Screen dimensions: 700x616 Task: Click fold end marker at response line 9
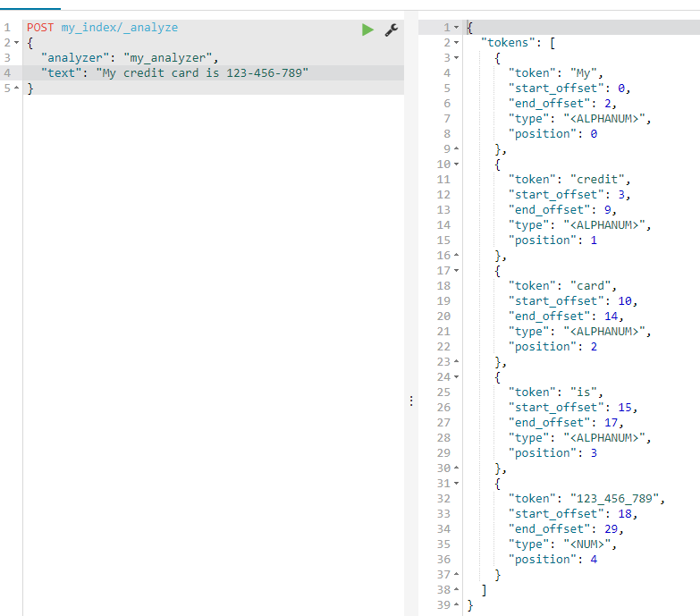coord(456,148)
